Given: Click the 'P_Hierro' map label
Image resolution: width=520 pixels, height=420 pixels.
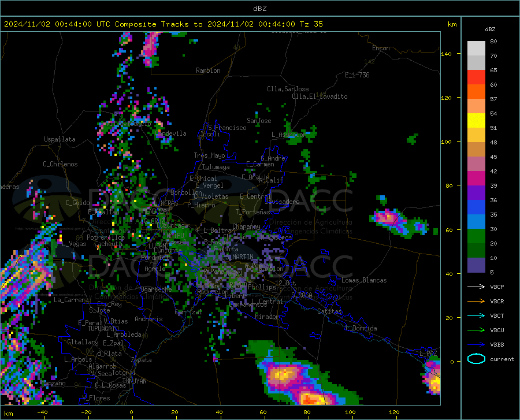Looking at the screenshot, I should pyautogui.click(x=201, y=205).
